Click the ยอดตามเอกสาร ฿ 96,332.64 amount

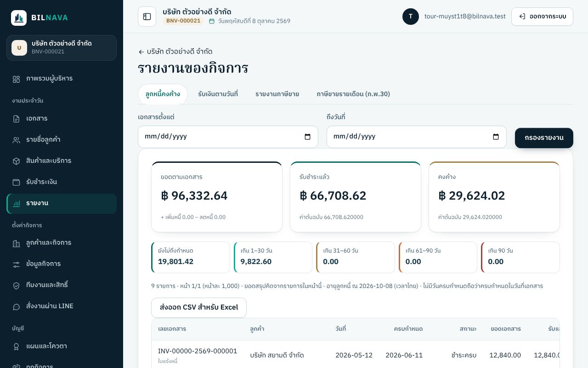tap(194, 195)
